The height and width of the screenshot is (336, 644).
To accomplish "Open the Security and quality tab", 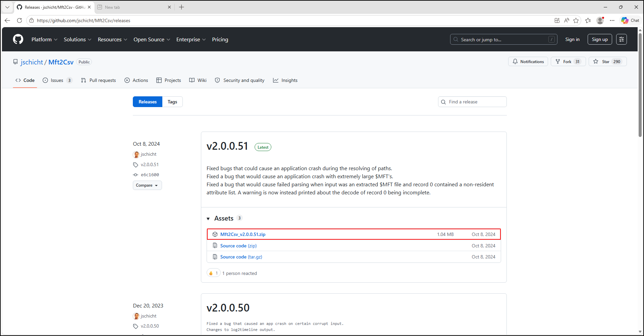I will point(239,80).
